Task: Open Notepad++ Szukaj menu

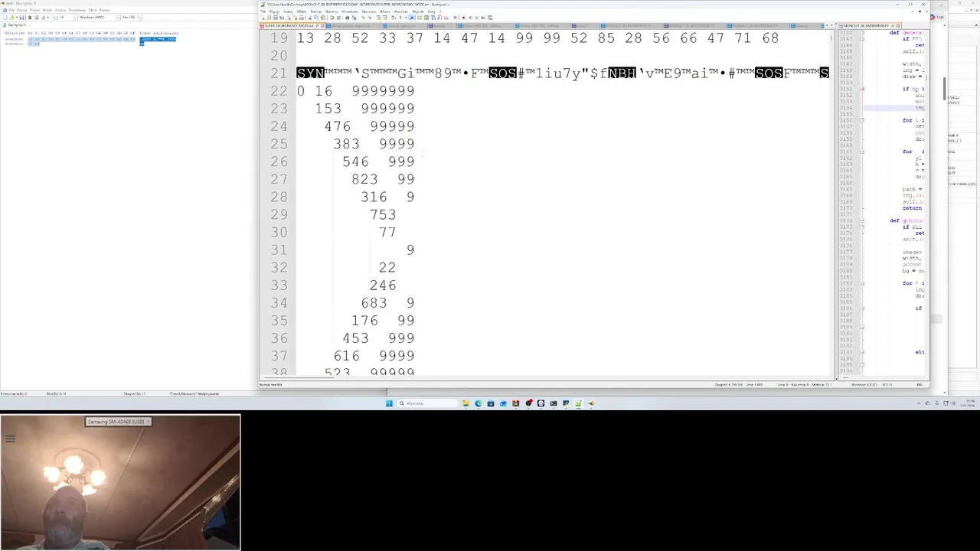Action: tap(288, 11)
